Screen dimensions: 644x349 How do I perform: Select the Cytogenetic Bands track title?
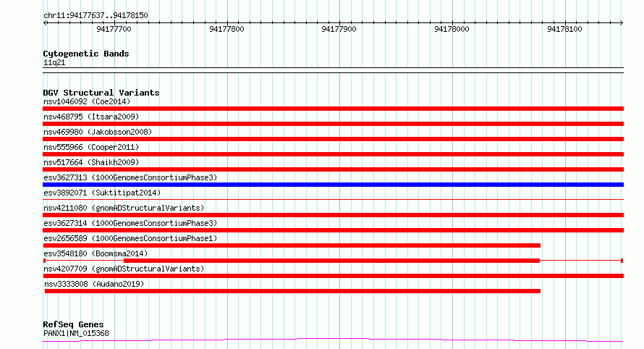(x=86, y=54)
